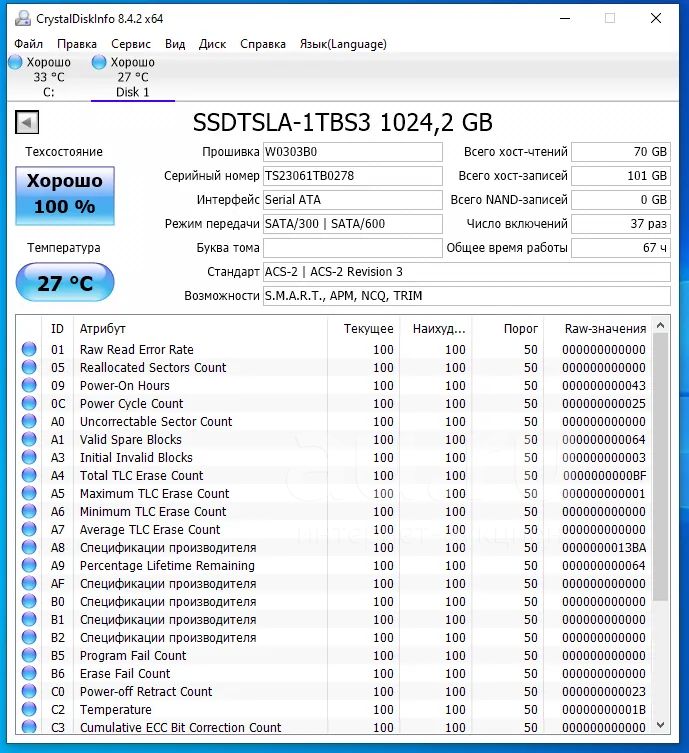
Task: Click the total host reads value 70 GB
Action: click(621, 152)
